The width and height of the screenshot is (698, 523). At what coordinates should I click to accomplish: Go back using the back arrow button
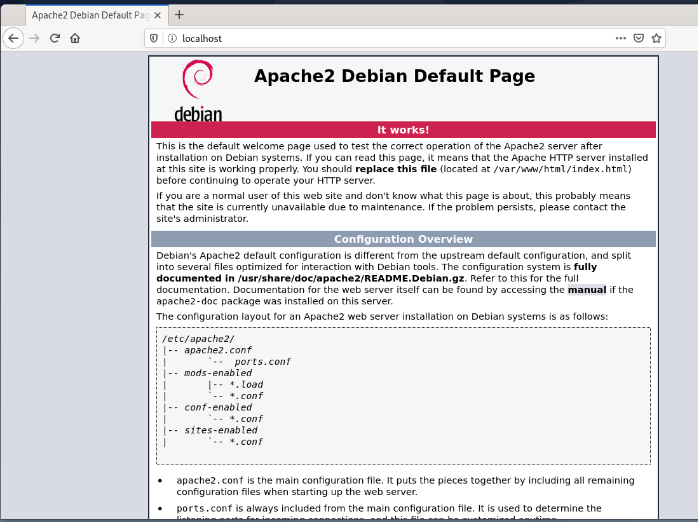coord(13,38)
